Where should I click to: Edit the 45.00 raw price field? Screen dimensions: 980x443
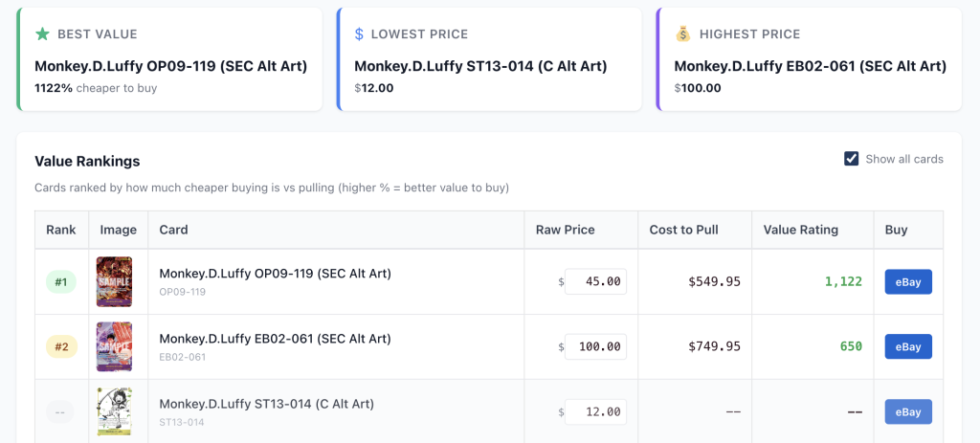click(x=595, y=282)
